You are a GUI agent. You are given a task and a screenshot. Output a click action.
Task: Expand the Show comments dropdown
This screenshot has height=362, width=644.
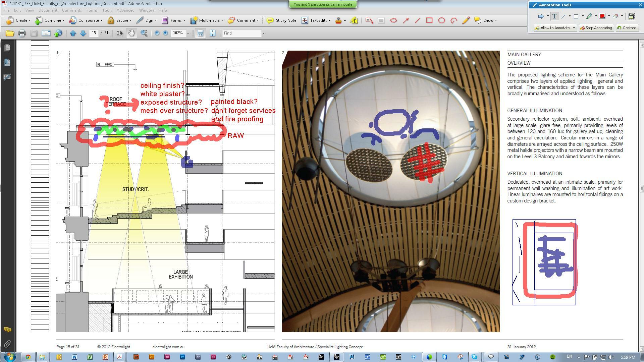(x=486, y=20)
